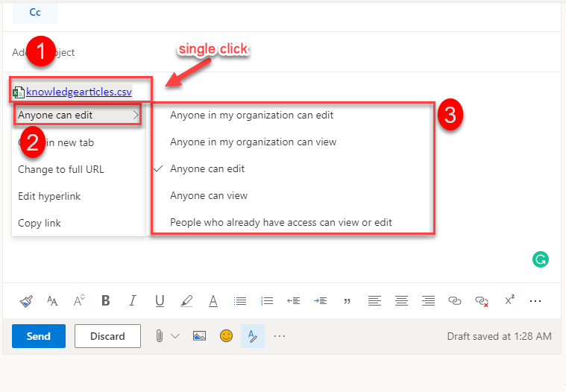Toggle bold formatting
566x392 pixels.
click(106, 301)
